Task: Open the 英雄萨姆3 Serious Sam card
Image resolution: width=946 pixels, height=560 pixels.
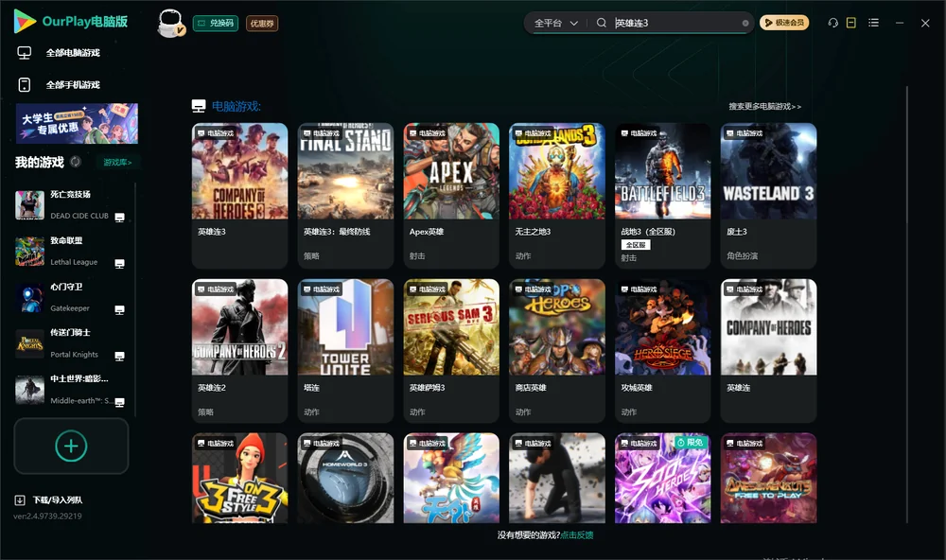Action: (x=451, y=351)
